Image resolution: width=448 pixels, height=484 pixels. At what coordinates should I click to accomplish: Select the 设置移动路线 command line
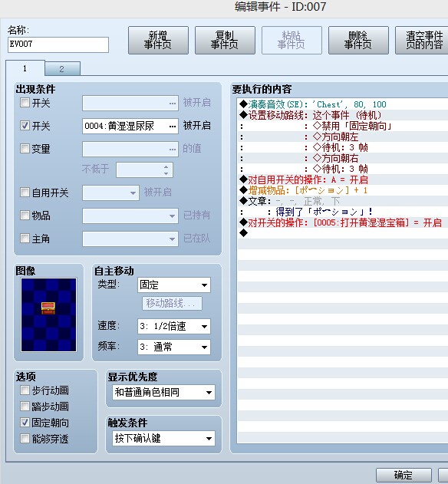point(343,115)
